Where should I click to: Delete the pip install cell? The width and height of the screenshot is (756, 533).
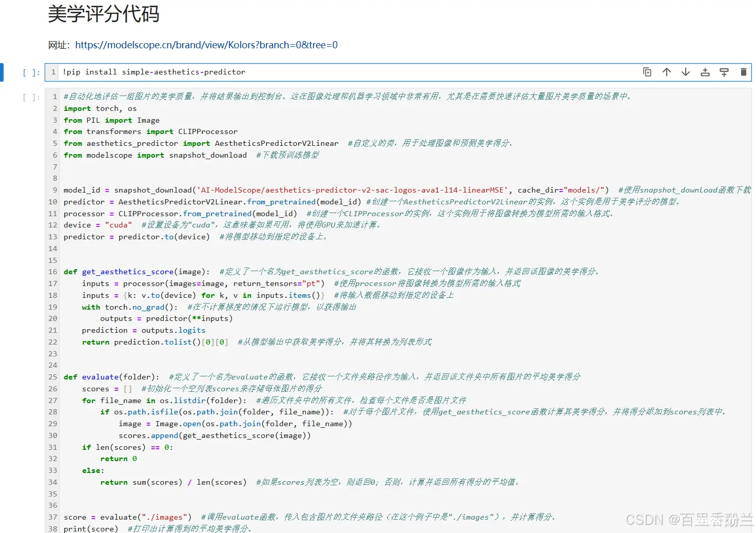[743, 72]
